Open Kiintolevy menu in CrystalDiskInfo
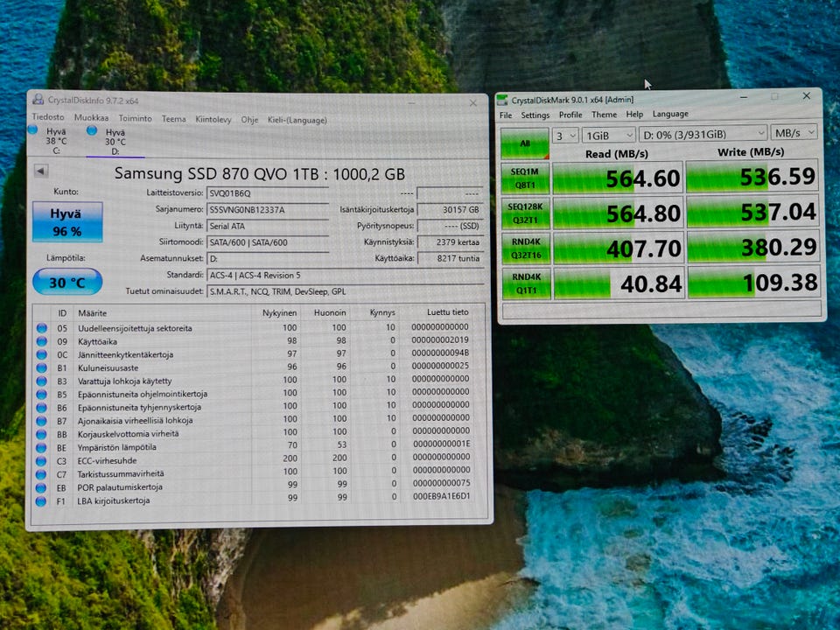The width and height of the screenshot is (840, 630). (x=213, y=120)
